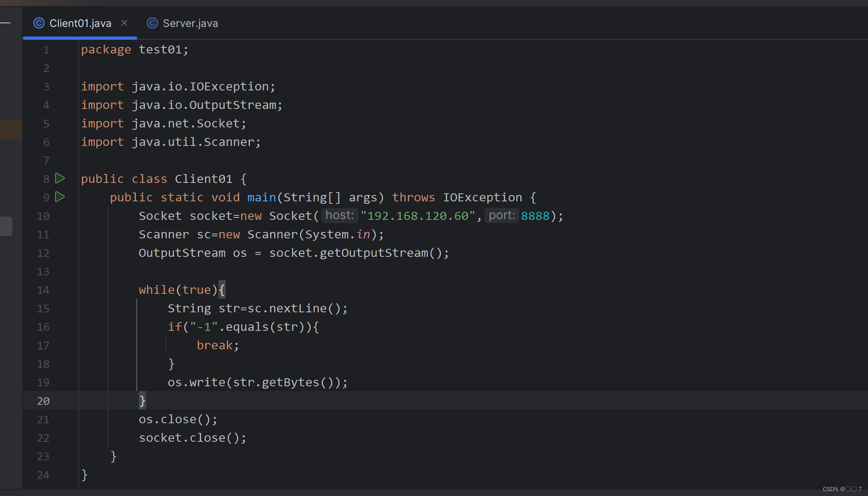Screen dimensions: 868x496
Task: Click the highlighted gray item in left sidebar
Action: click(x=6, y=226)
